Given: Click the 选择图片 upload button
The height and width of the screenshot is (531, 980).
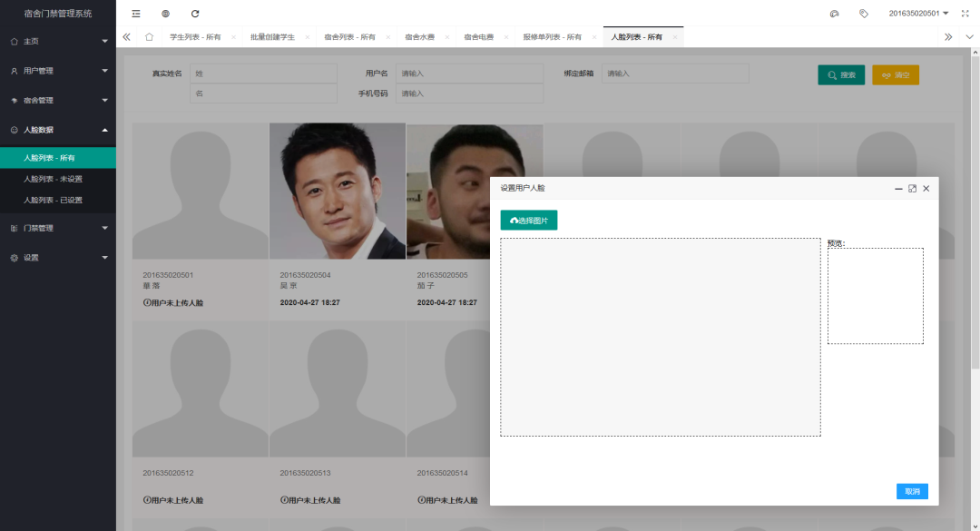Looking at the screenshot, I should [x=529, y=221].
